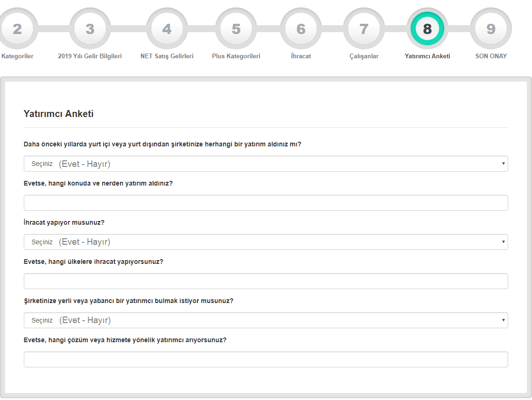Open the previous investment Evet-Hayır dropdown
532x400 pixels.
tap(266, 164)
